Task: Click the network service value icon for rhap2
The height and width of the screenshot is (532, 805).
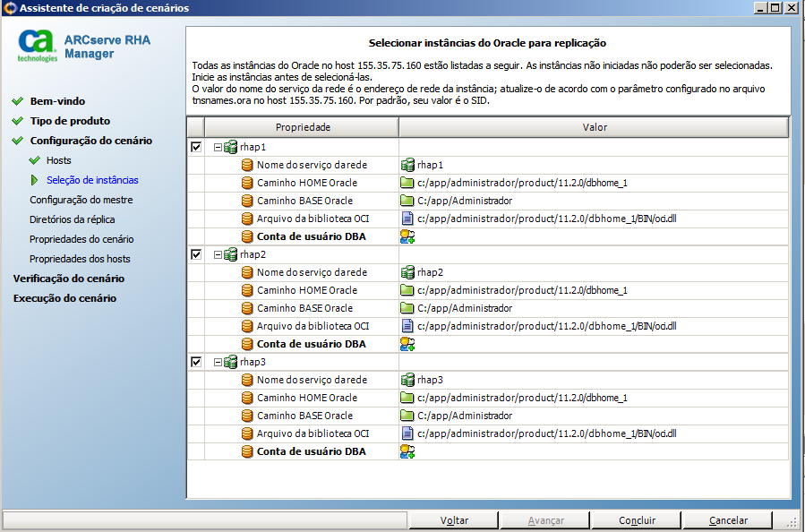Action: click(407, 272)
